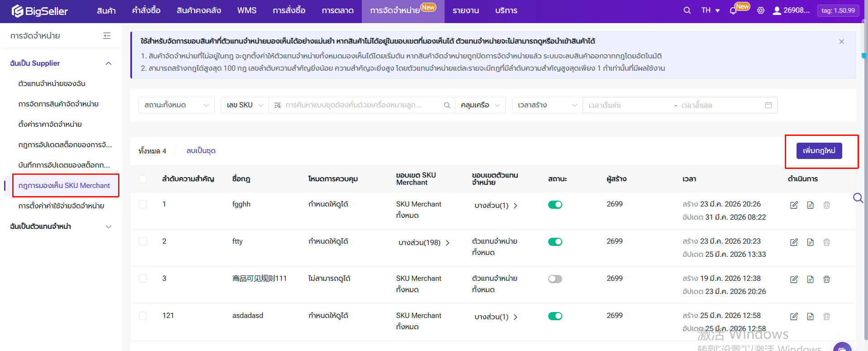Open the สถานะ:ทั้งหมด status dropdown
This screenshot has height=351, width=868.
click(x=176, y=105)
